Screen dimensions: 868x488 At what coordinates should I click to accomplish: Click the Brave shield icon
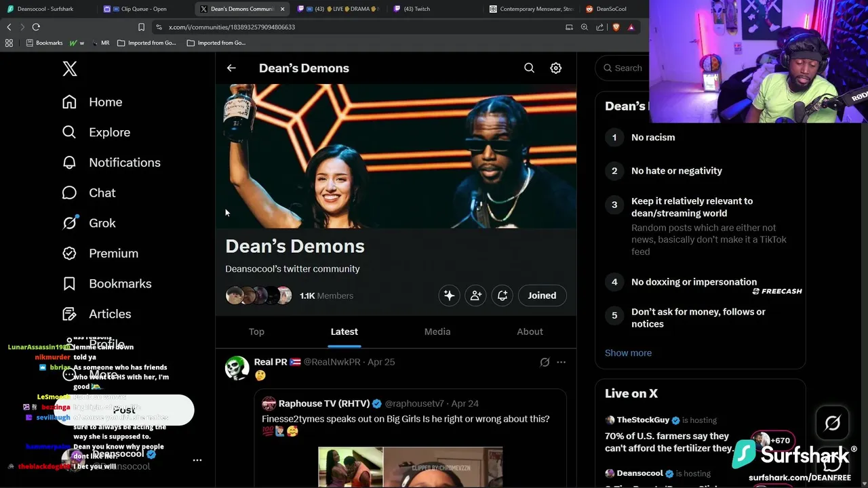(616, 27)
